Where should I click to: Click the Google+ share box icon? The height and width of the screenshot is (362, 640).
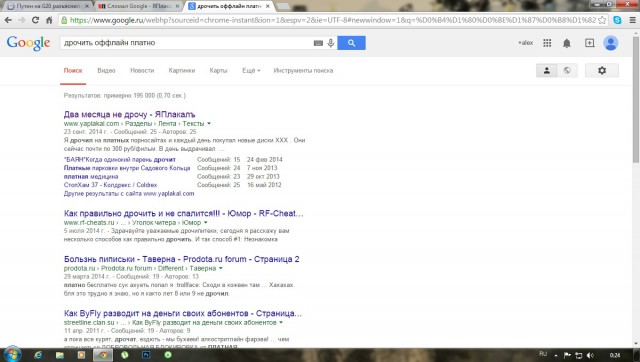(589, 43)
